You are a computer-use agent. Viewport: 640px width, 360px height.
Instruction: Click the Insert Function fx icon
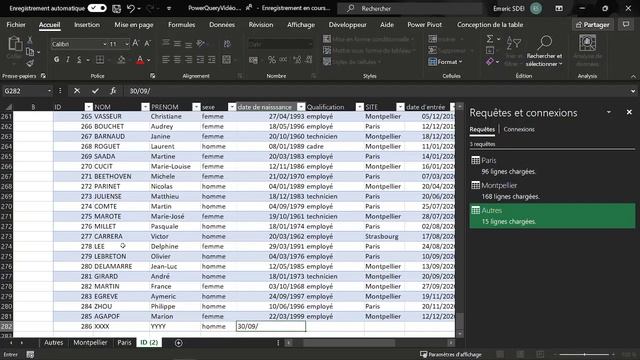[x=113, y=91]
